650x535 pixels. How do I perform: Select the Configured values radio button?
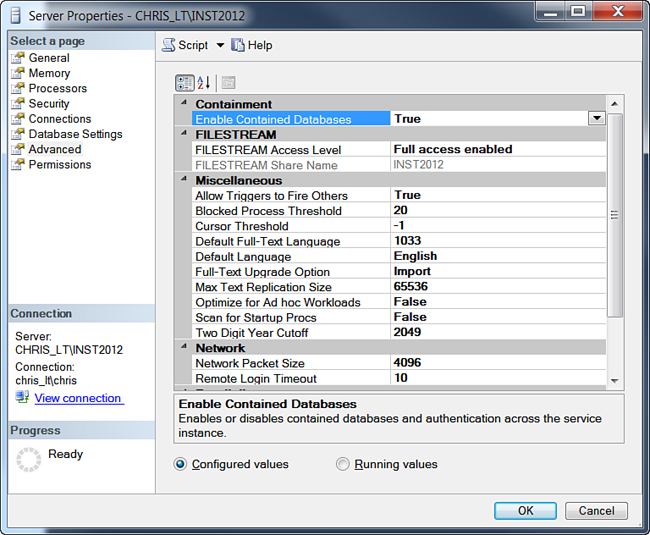click(181, 464)
